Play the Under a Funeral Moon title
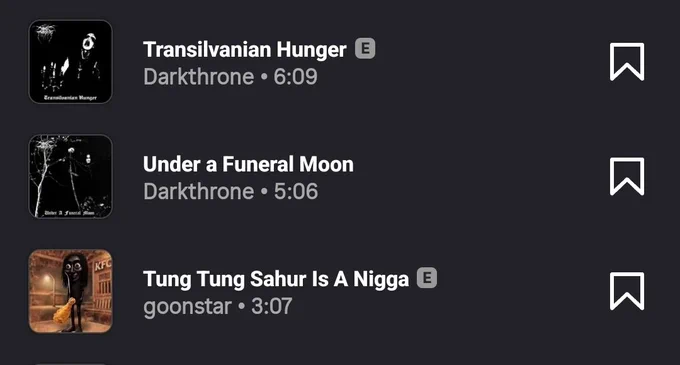The height and width of the screenshot is (365, 680). point(248,164)
